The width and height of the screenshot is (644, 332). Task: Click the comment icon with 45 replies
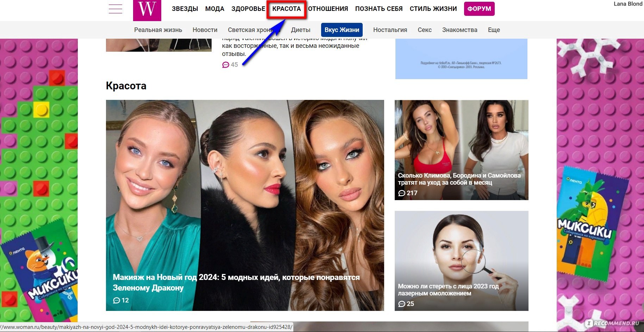pyautogui.click(x=226, y=65)
